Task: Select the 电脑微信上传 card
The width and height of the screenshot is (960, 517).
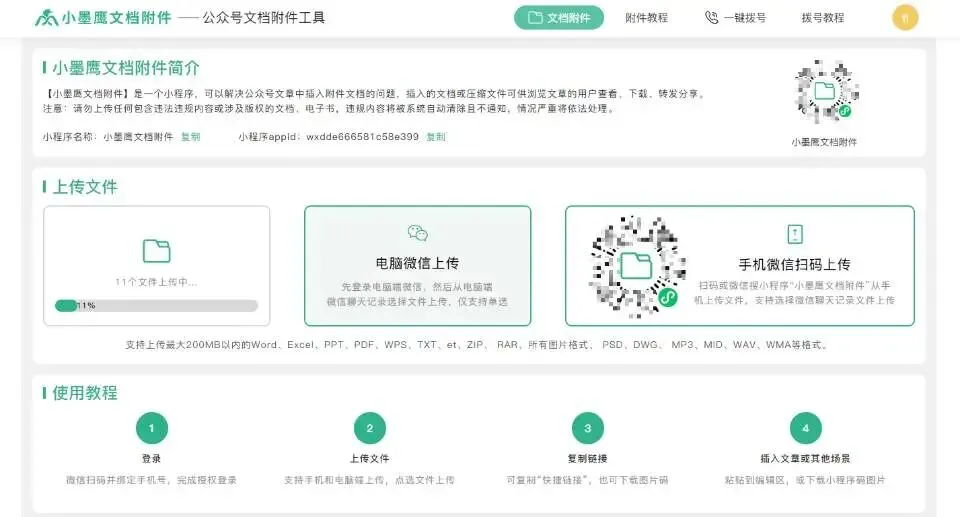Action: click(x=418, y=266)
